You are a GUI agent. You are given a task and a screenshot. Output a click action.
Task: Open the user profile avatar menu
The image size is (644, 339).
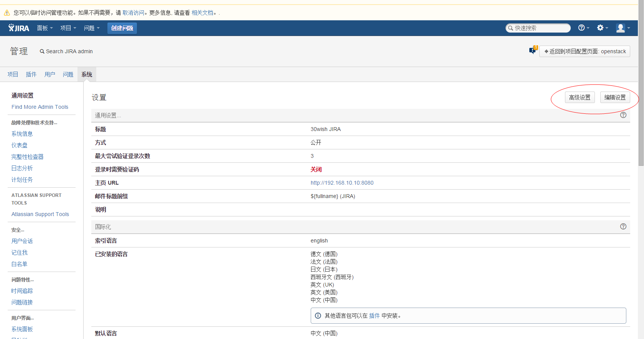pyautogui.click(x=623, y=28)
